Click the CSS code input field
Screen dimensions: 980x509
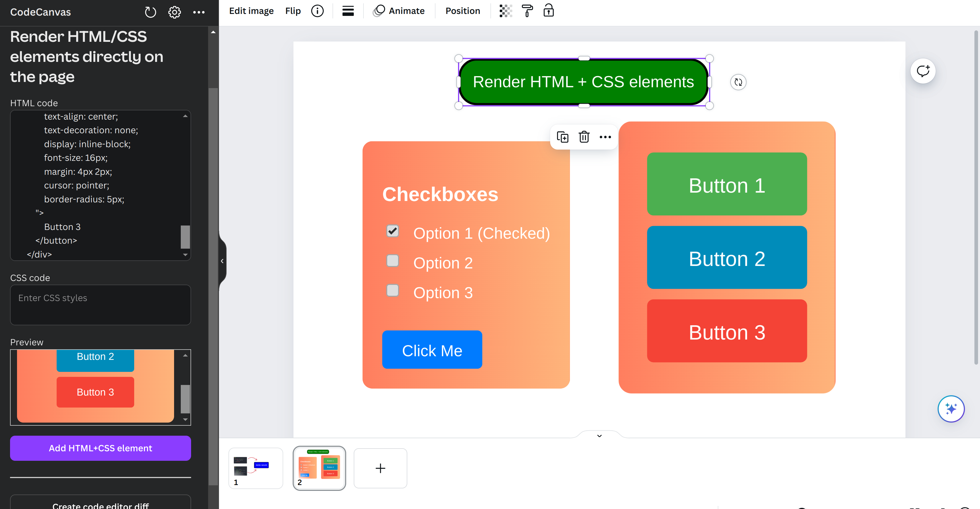pos(100,305)
